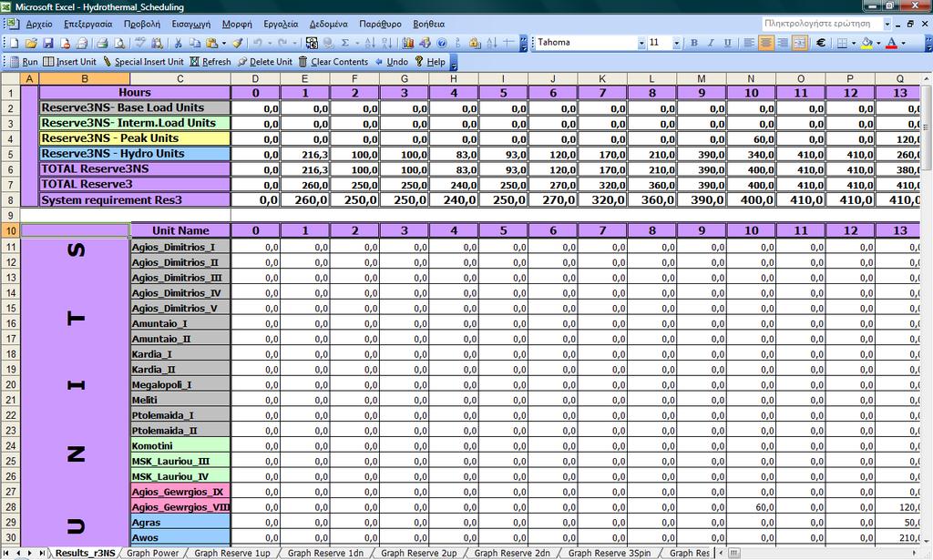
Task: Copy selection with the copy icon
Action: pos(195,43)
